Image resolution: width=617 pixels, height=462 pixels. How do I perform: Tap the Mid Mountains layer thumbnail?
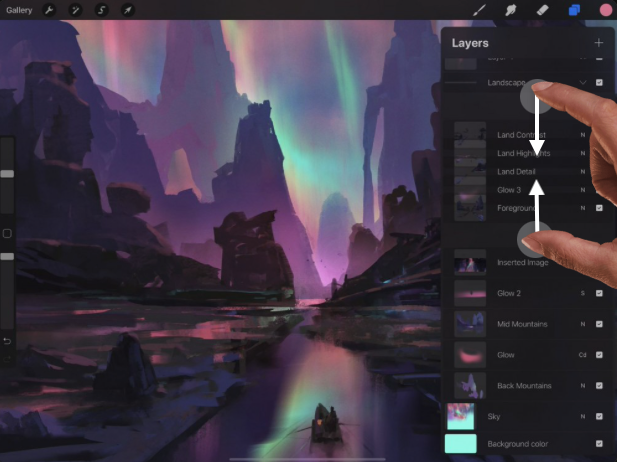[x=470, y=324]
